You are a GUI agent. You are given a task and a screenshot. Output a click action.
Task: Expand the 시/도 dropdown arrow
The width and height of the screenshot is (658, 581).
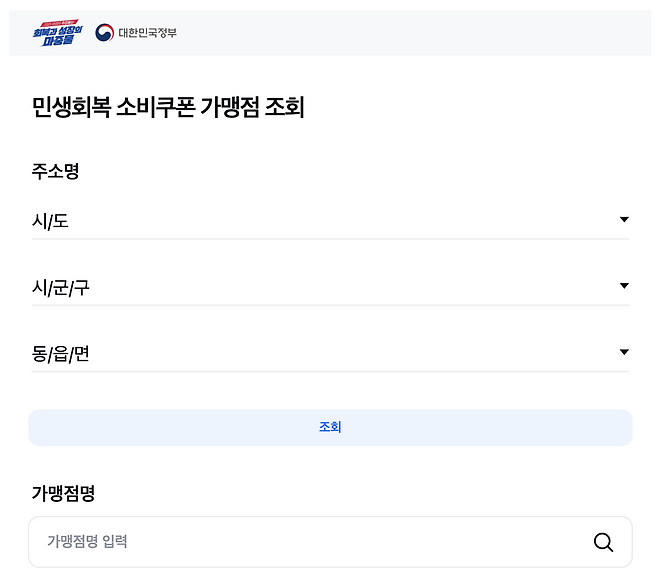(x=624, y=220)
